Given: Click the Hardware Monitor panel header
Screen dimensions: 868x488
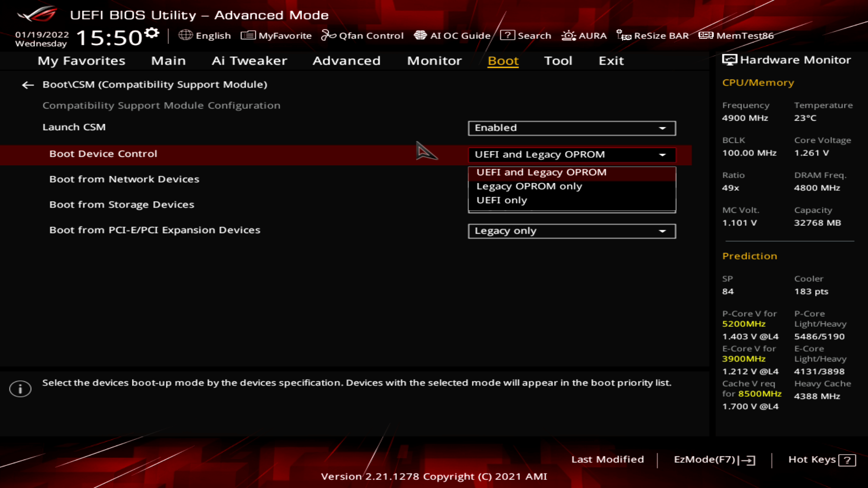Looking at the screenshot, I should point(788,60).
